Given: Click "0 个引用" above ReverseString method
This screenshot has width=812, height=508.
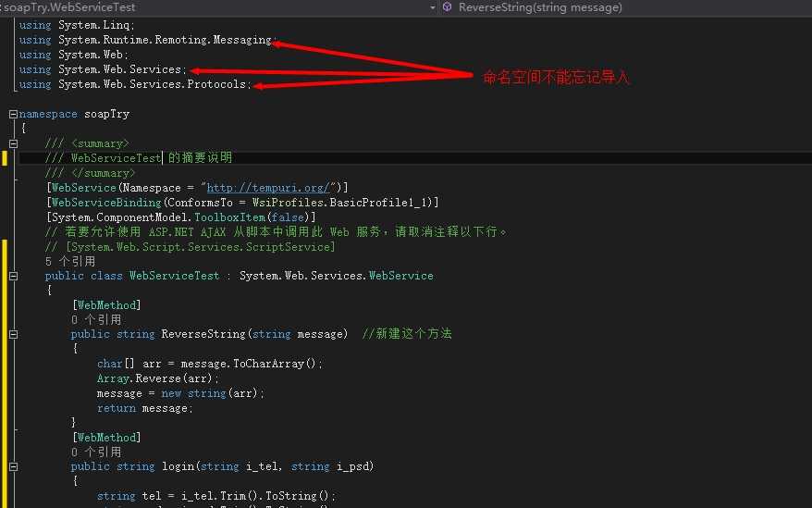Looking at the screenshot, I should [96, 319].
